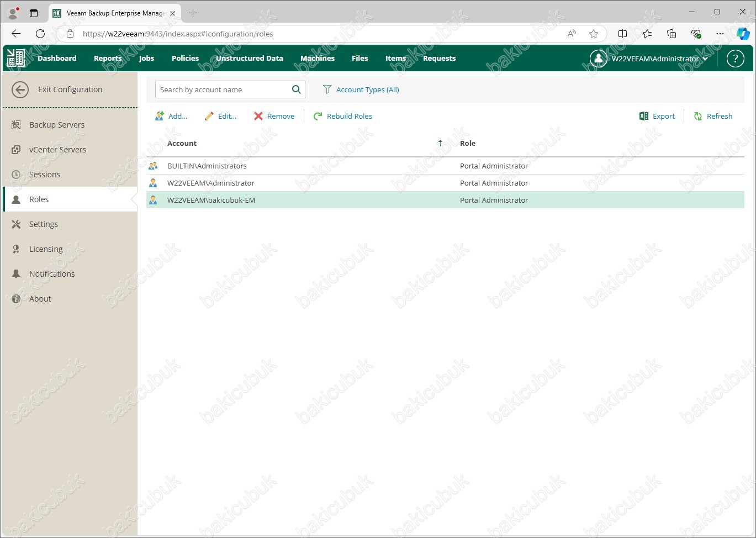Click the bakicubuk-EM user row icon
Screen dimensions: 756x538
point(153,200)
